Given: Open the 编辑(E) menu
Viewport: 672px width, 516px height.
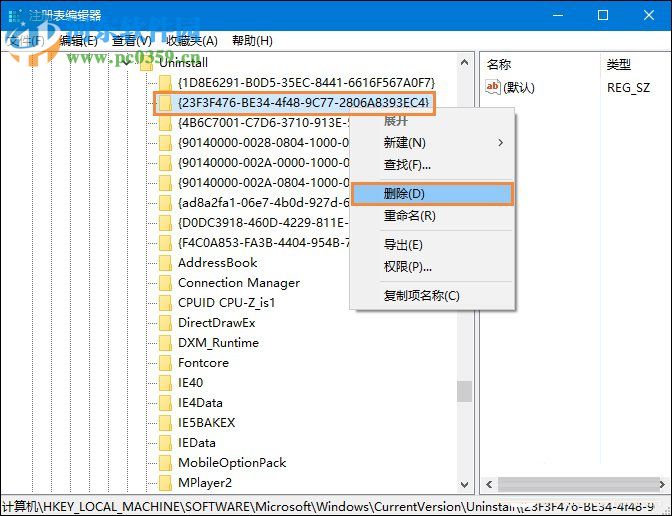Looking at the screenshot, I should click(x=78, y=41).
